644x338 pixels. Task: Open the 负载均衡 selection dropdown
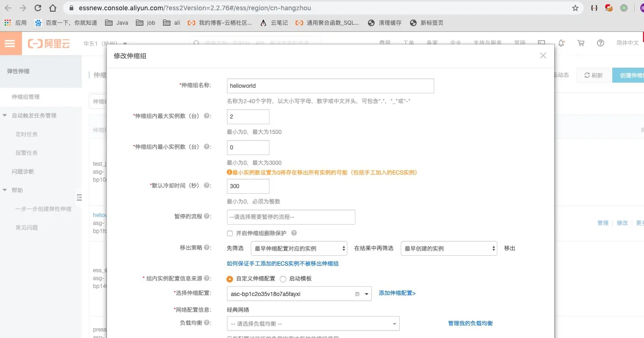[x=313, y=324]
